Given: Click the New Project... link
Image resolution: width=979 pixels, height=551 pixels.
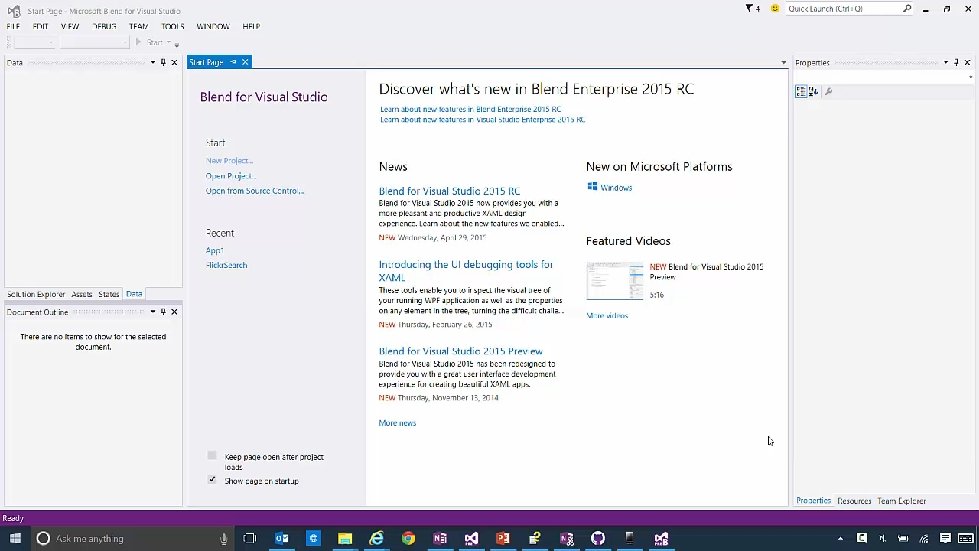Looking at the screenshot, I should [x=229, y=160].
